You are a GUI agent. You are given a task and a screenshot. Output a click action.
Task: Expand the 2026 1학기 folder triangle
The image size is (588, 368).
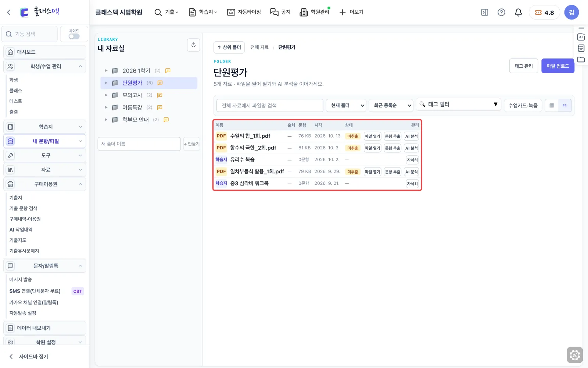106,71
